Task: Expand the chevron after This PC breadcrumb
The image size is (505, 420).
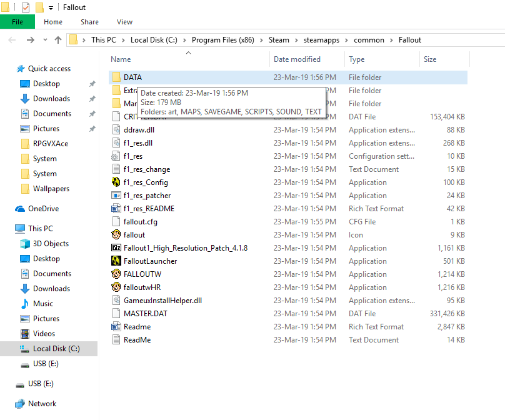Action: click(x=123, y=40)
